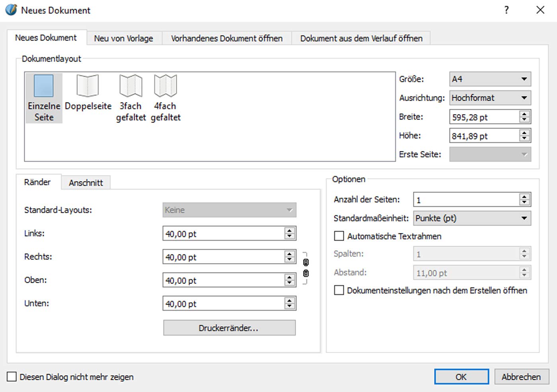Open Druckerränder settings button

[229, 328]
